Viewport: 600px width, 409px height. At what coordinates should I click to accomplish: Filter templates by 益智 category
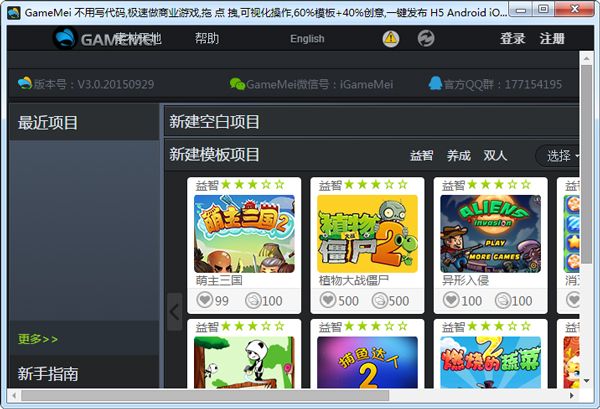[421, 155]
